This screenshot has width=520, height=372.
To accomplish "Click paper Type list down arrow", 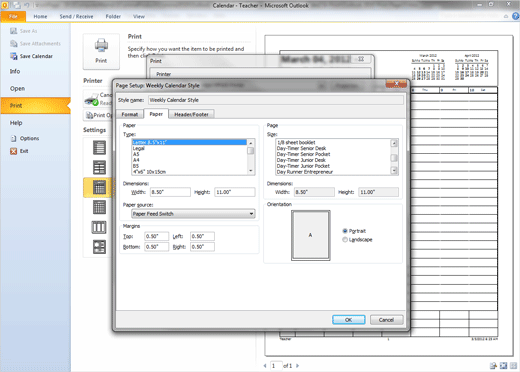I will click(251, 171).
